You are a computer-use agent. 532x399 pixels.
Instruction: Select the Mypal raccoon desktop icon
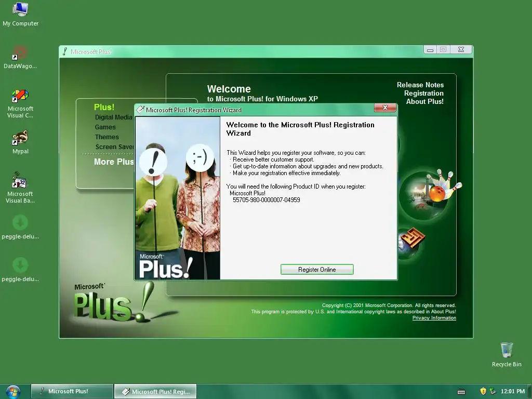pyautogui.click(x=20, y=142)
